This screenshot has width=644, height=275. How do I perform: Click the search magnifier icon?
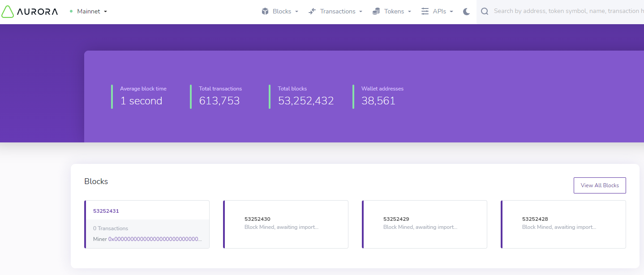tap(485, 11)
